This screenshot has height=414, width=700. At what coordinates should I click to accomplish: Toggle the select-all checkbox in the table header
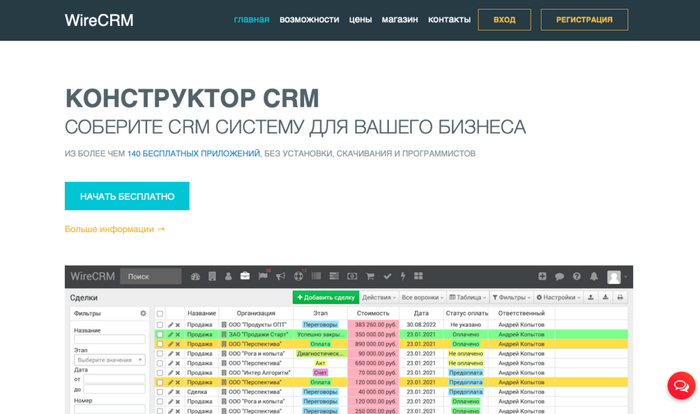click(x=160, y=314)
